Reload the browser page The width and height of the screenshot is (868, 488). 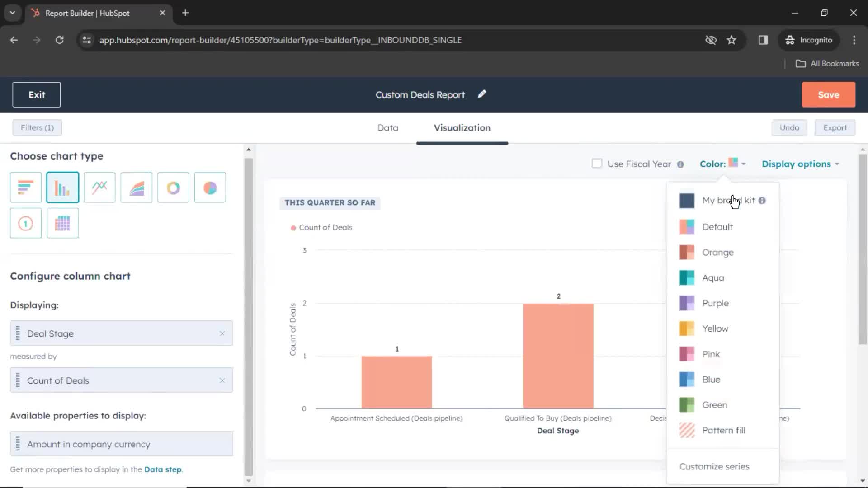[x=59, y=40]
